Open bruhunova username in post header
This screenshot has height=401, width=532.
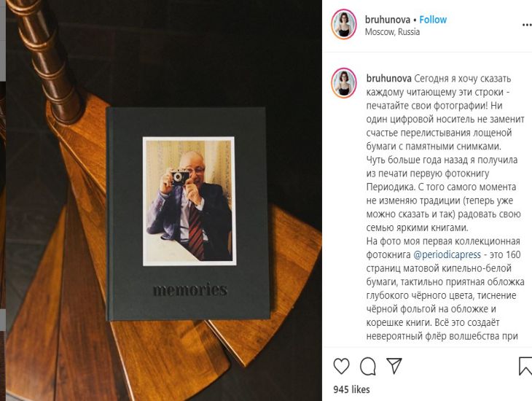point(388,20)
